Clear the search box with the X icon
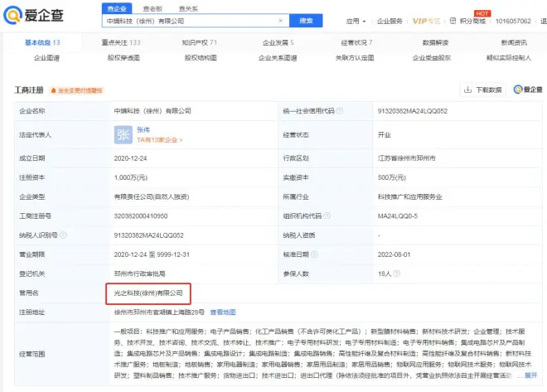 tap(282, 21)
